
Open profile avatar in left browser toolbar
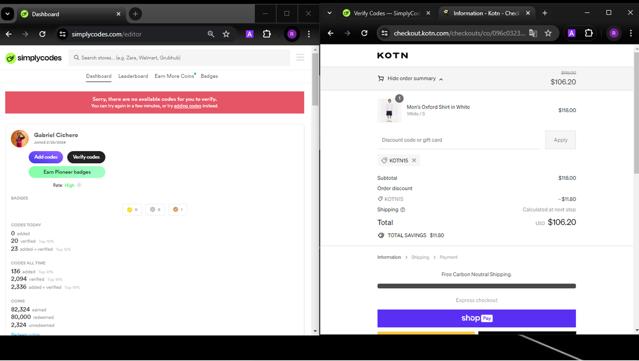[292, 34]
